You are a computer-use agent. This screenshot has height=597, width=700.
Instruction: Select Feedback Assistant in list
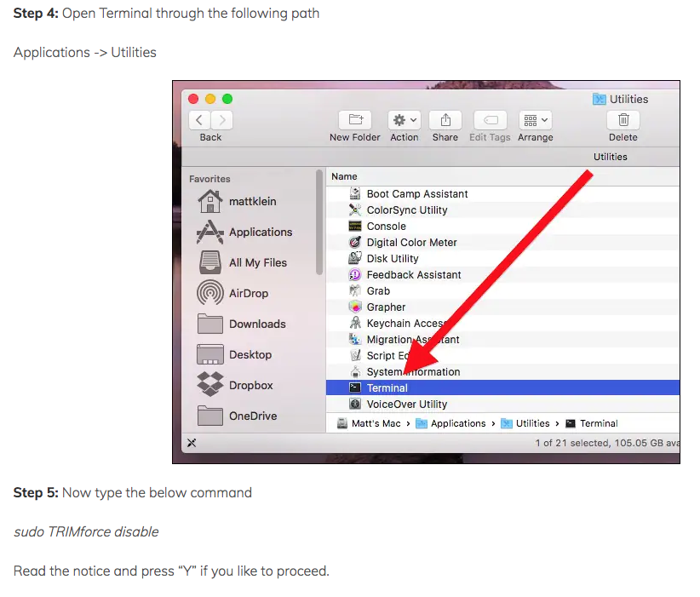(502, 274)
